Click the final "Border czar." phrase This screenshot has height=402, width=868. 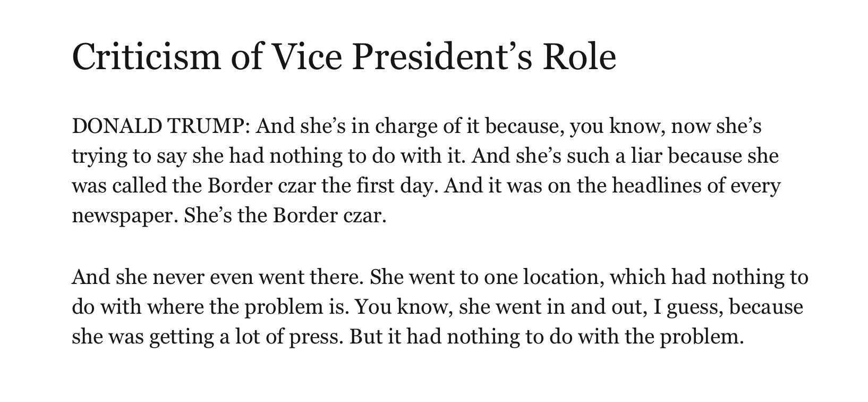(x=330, y=216)
